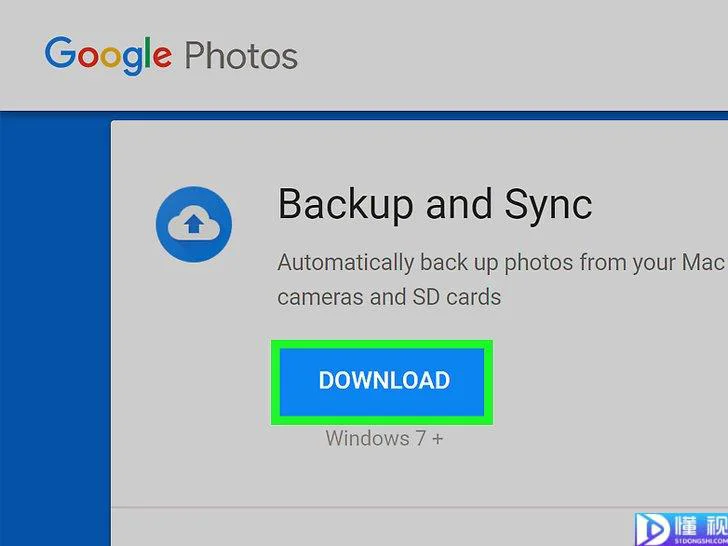Click the green highlight border around DOWNLOAD

(382, 344)
